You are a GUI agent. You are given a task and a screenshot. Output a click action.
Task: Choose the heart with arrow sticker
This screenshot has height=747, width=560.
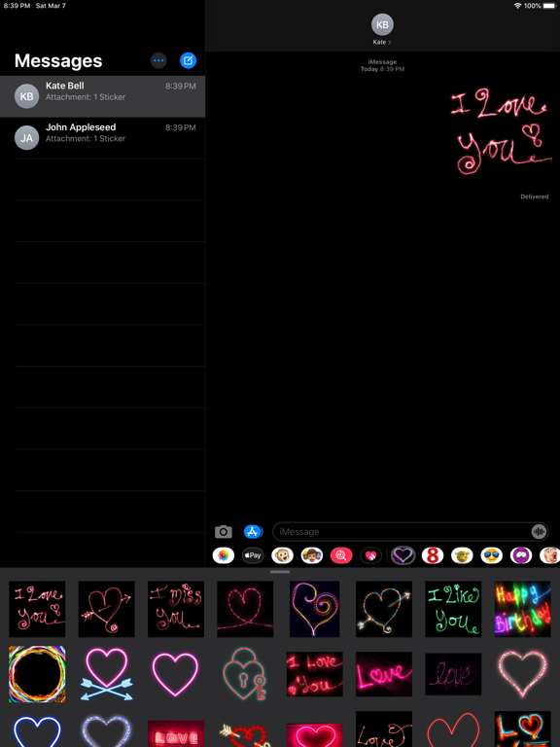[x=107, y=609]
